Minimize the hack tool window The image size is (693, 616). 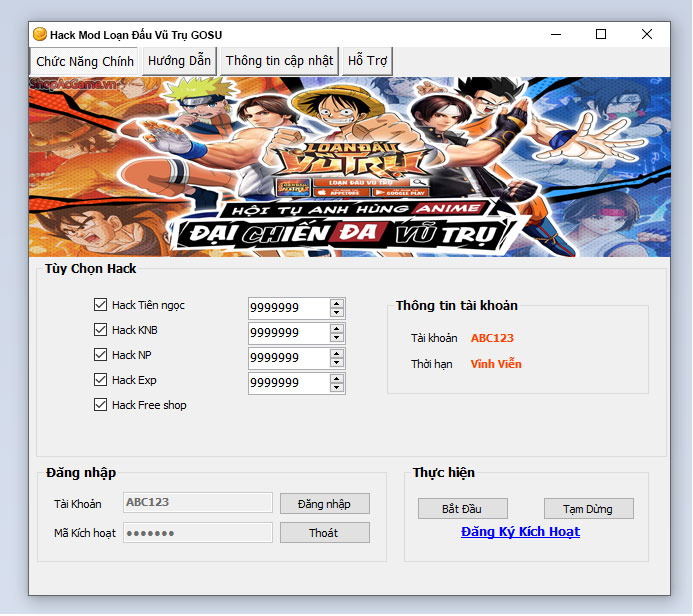click(x=556, y=34)
